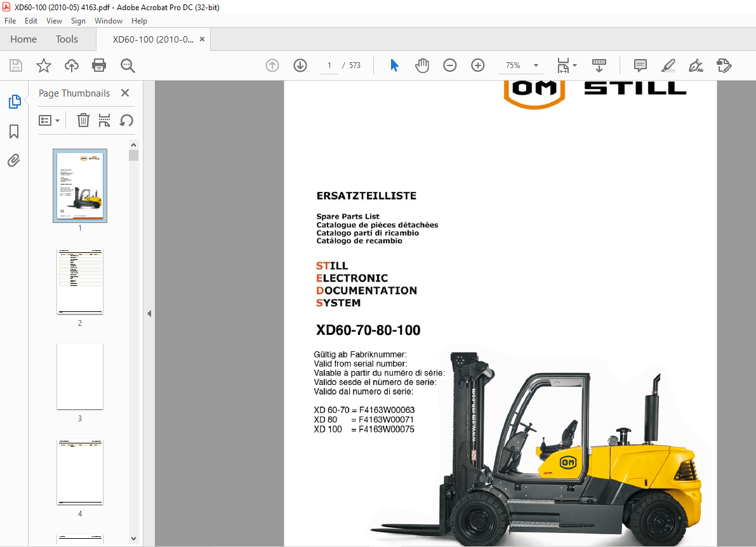
Task: Open the Window menu
Action: click(109, 21)
